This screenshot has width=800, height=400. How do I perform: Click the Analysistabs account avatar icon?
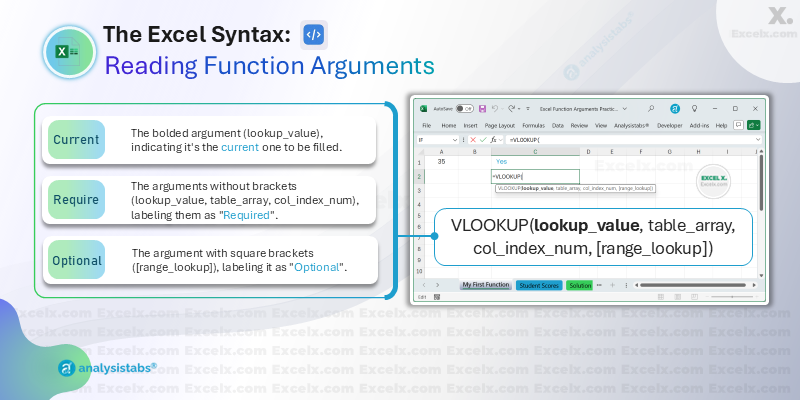pos(675,109)
